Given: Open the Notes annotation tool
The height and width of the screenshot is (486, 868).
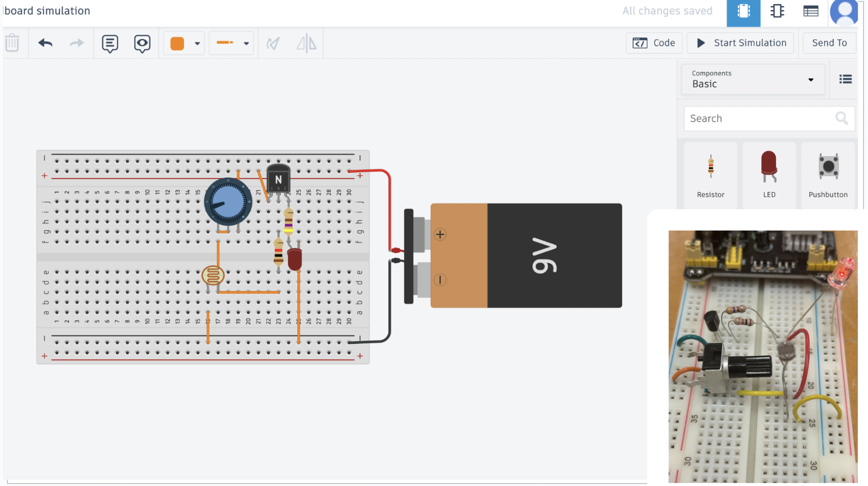Looking at the screenshot, I should [x=110, y=43].
